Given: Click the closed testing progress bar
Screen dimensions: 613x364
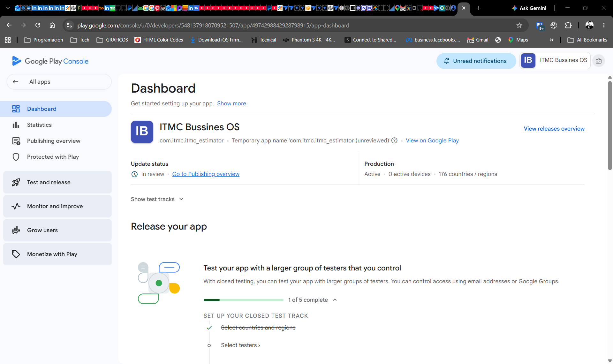Looking at the screenshot, I should 243,300.
